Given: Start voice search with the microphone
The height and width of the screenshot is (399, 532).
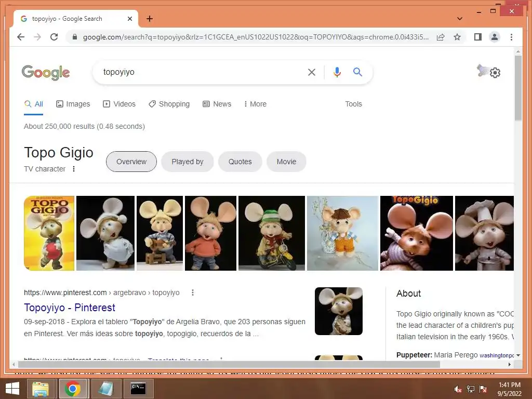Looking at the screenshot, I should pyautogui.click(x=337, y=72).
